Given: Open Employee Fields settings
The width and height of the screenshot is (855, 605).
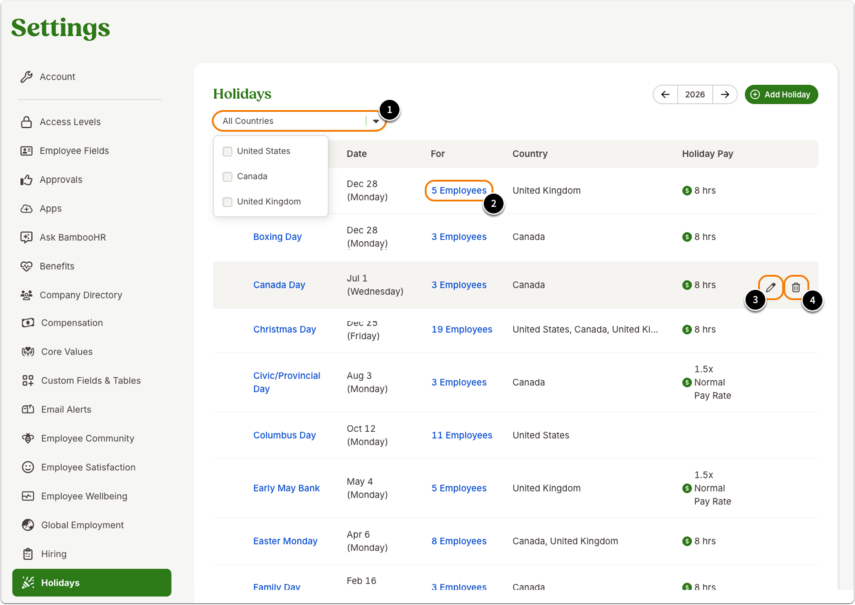Looking at the screenshot, I should coord(74,151).
